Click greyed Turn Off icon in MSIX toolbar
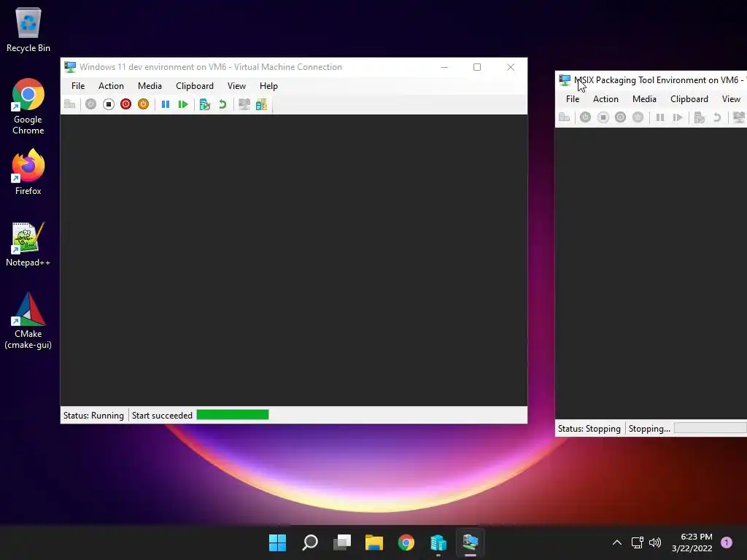The height and width of the screenshot is (560, 747). (603, 117)
